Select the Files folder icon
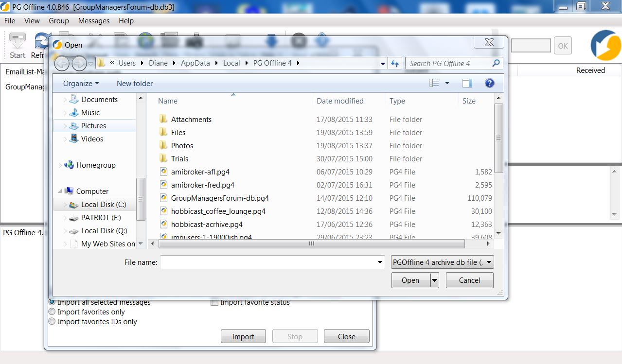622x364 pixels. (x=163, y=132)
